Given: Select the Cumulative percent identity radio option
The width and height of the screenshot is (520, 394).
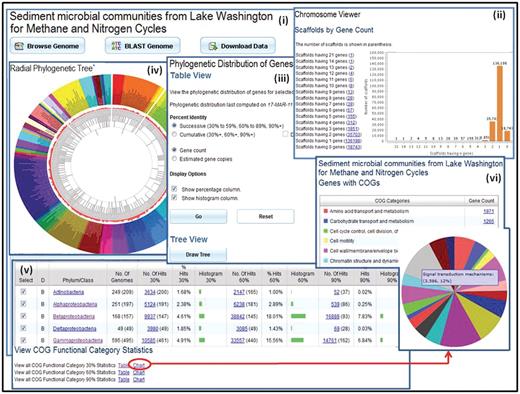Looking at the screenshot, I should click(174, 134).
